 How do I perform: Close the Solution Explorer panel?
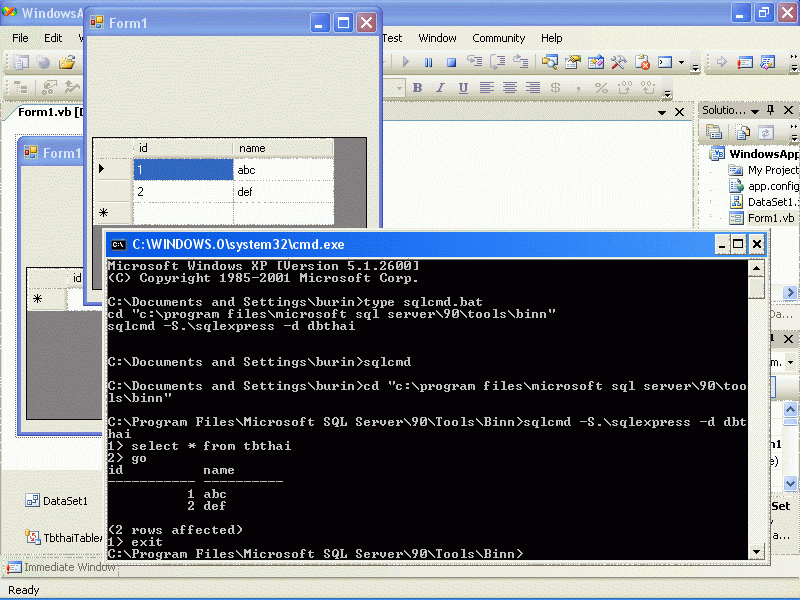click(788, 110)
